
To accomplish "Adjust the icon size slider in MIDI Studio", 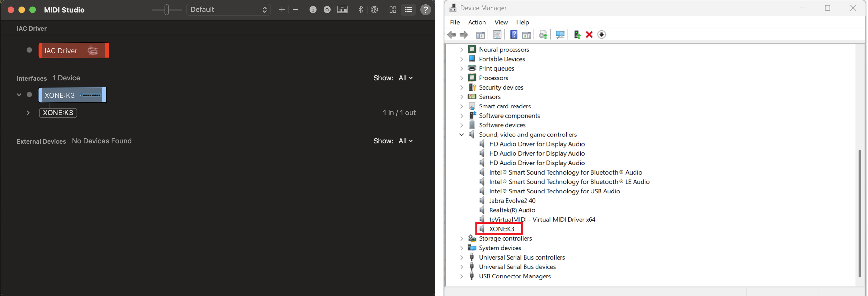I will 166,10.
